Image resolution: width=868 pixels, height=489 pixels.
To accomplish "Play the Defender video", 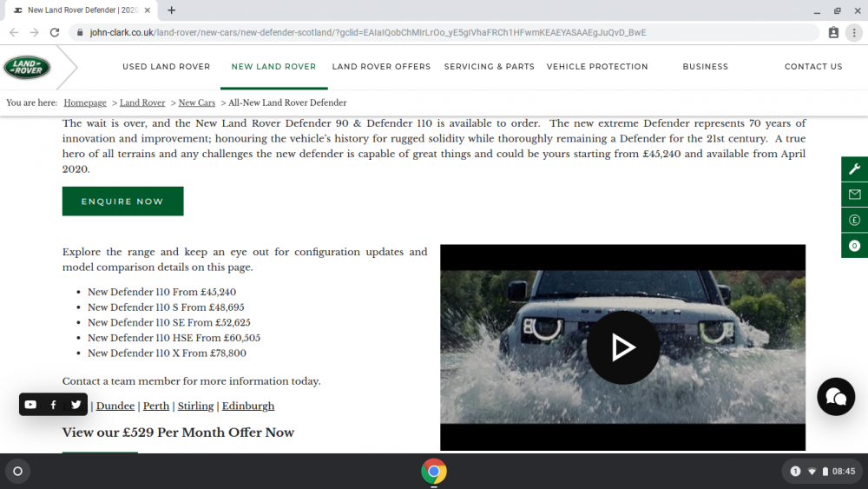I will (x=622, y=347).
